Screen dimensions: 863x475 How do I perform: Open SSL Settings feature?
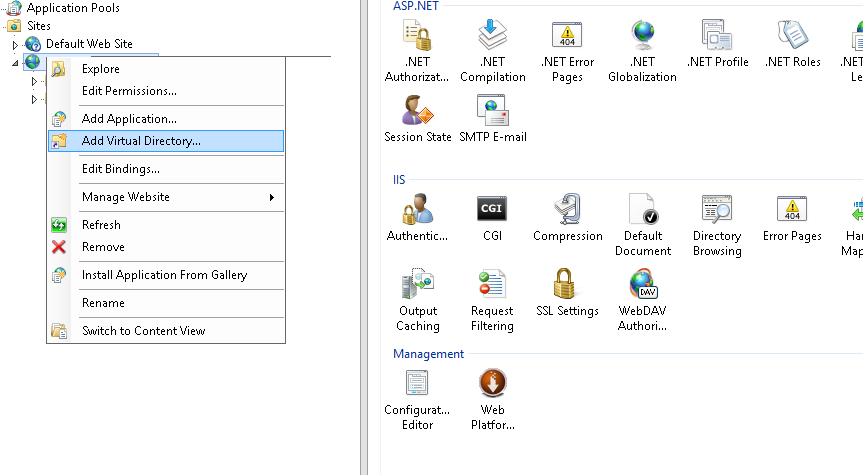point(567,293)
